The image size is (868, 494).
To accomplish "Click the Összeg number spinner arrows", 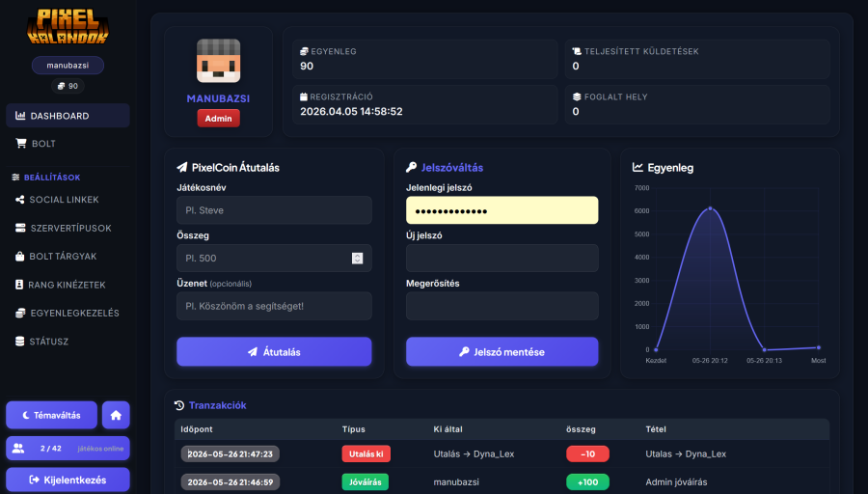I will 357,258.
